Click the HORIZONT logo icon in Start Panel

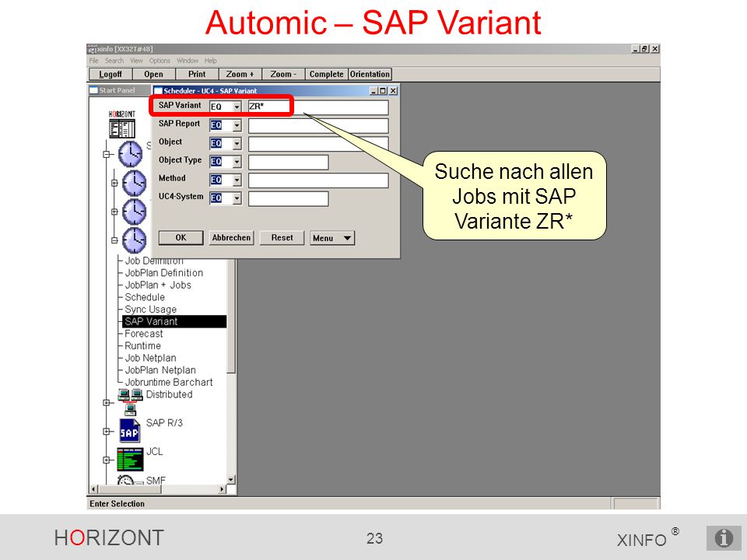click(122, 124)
